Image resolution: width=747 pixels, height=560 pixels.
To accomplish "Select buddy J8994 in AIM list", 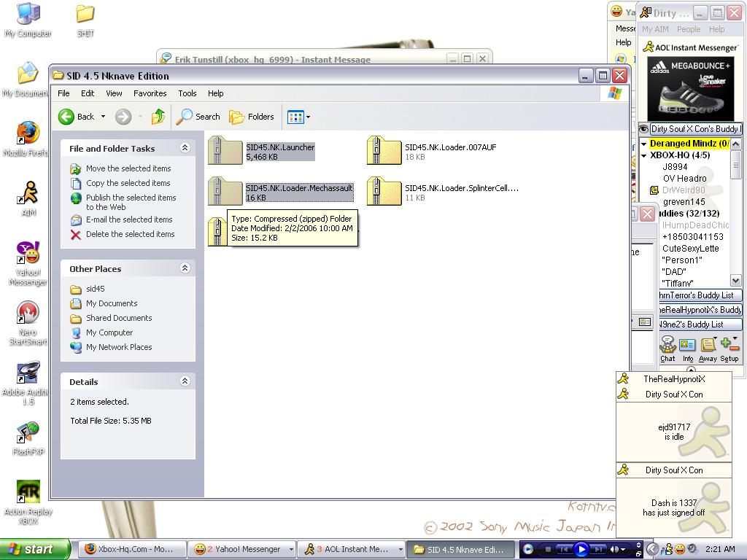I will (x=675, y=167).
